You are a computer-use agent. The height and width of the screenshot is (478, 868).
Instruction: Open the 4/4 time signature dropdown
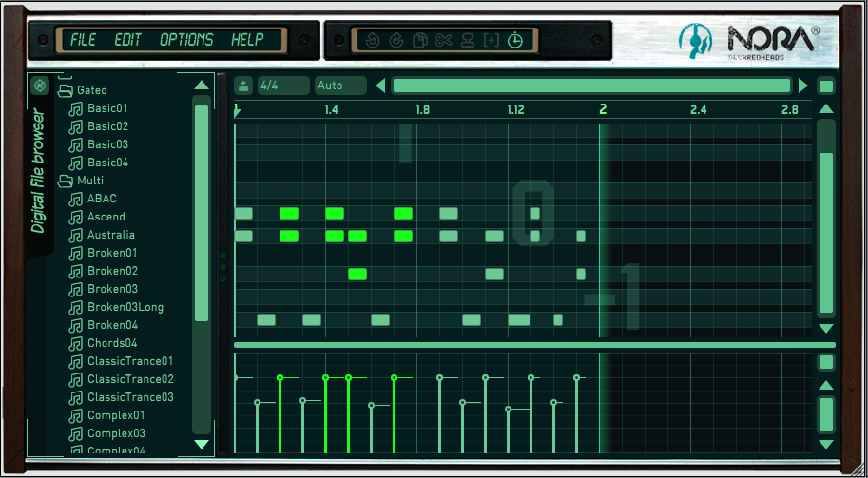282,86
